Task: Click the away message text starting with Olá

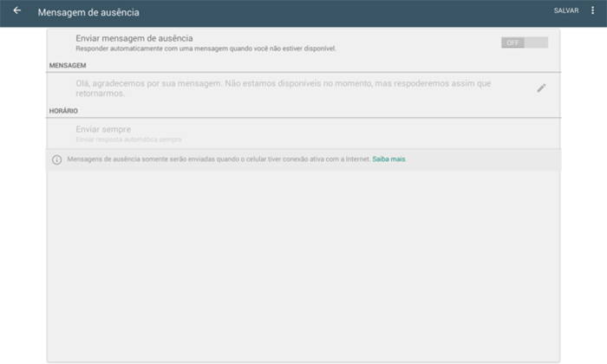Action: [x=284, y=88]
